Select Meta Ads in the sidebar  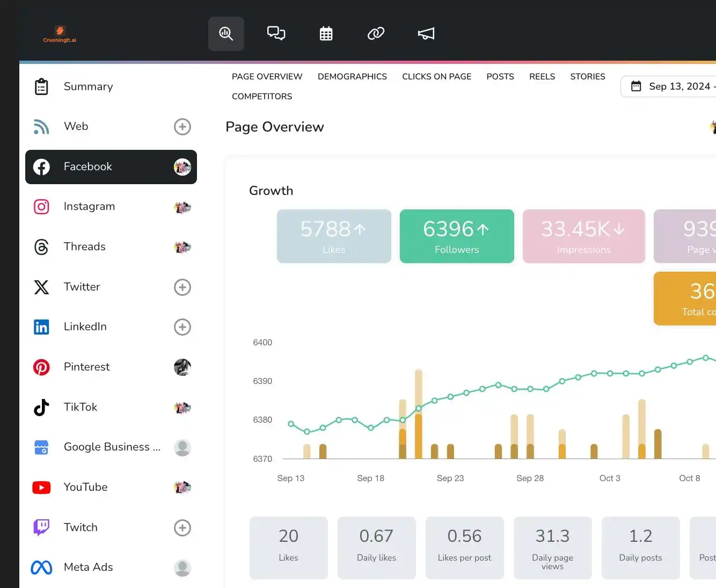(111, 568)
